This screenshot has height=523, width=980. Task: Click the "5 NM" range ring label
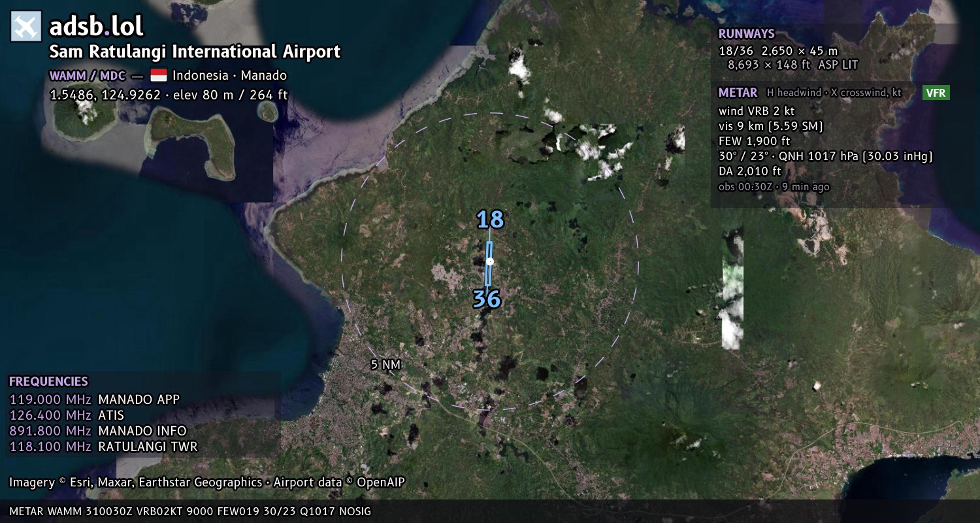coord(385,365)
